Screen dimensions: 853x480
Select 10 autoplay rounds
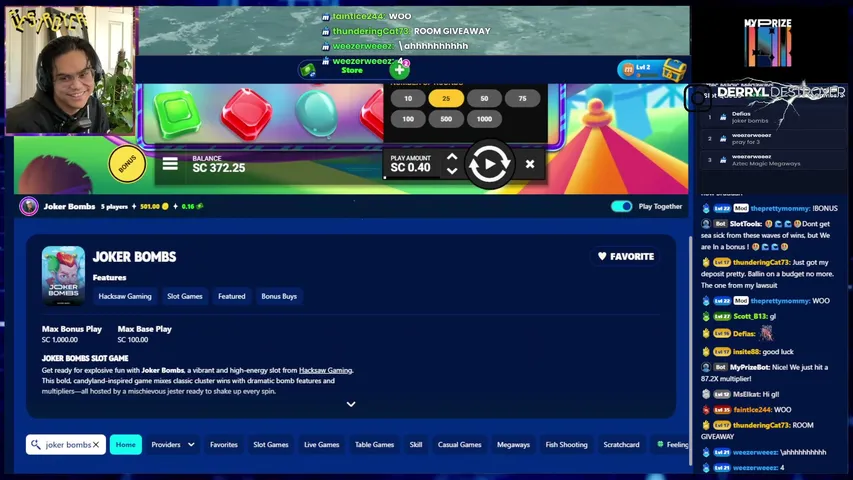pos(408,99)
